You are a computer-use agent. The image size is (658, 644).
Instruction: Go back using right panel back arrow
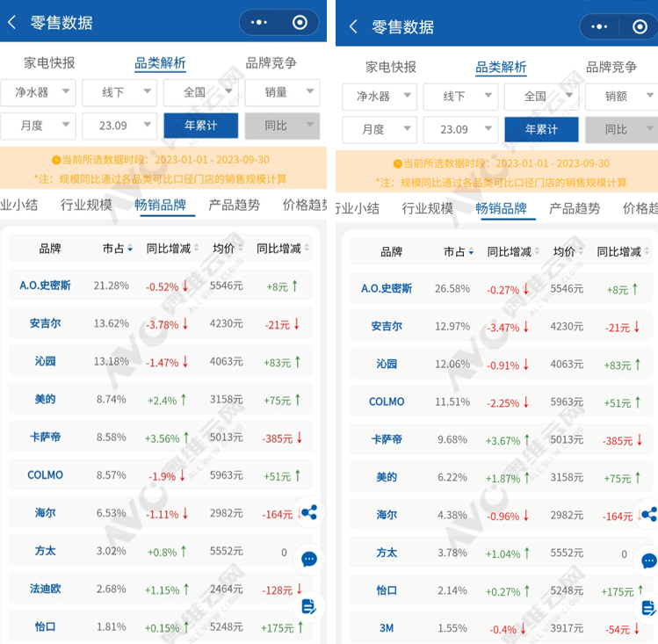point(353,26)
